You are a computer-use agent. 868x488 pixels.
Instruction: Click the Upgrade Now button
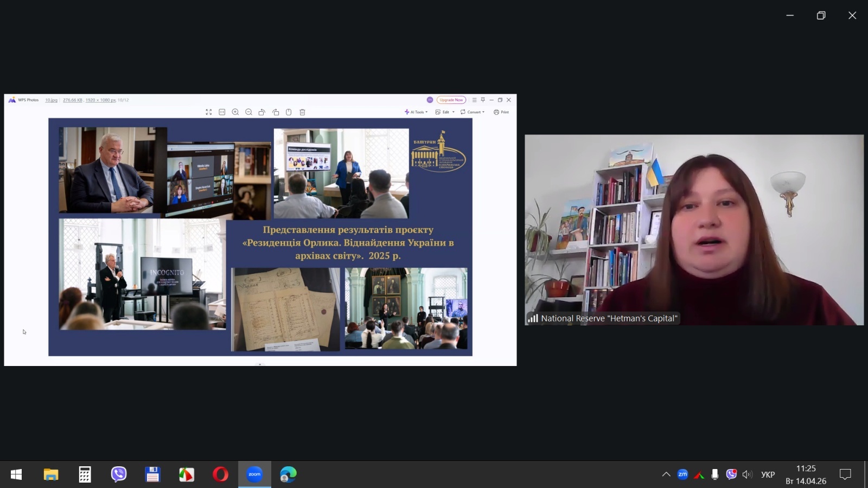[451, 100]
